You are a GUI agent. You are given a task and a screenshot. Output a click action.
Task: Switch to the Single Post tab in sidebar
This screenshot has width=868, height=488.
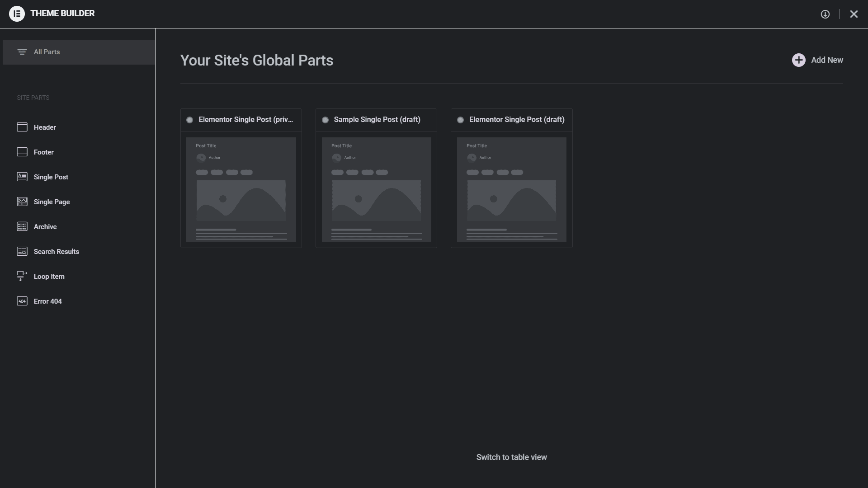point(51,177)
